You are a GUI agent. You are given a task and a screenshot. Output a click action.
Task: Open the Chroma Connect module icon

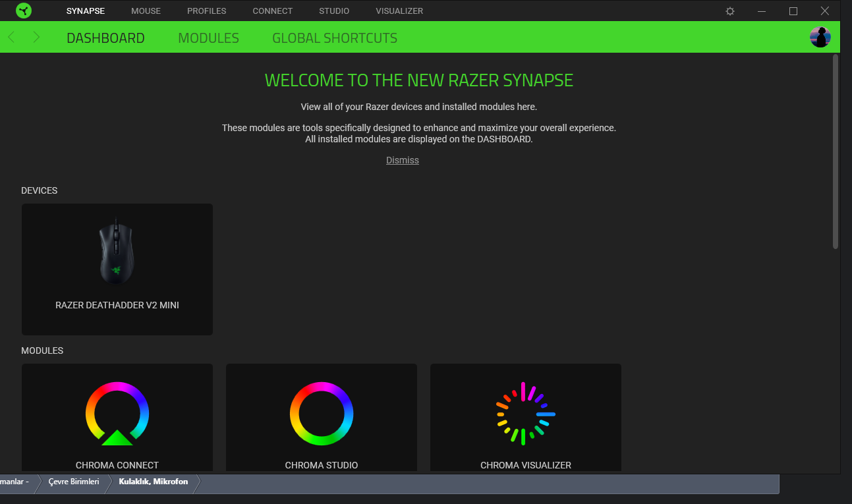pyautogui.click(x=117, y=413)
